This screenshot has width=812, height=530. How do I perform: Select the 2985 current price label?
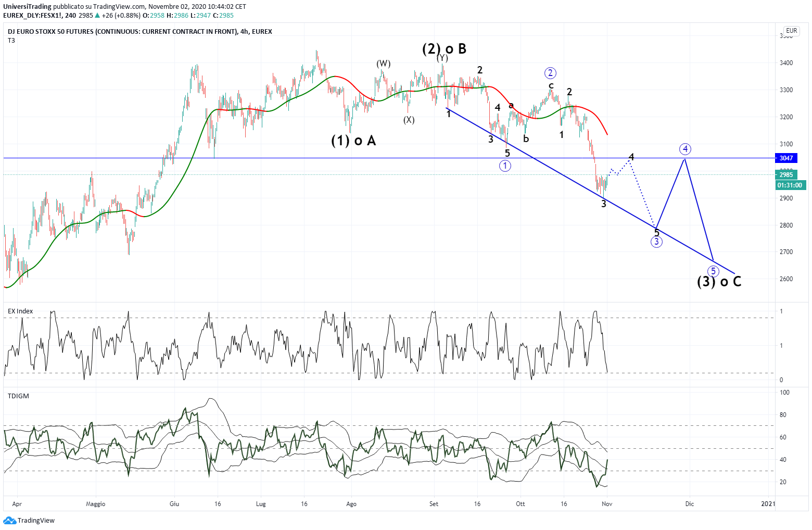pyautogui.click(x=786, y=175)
